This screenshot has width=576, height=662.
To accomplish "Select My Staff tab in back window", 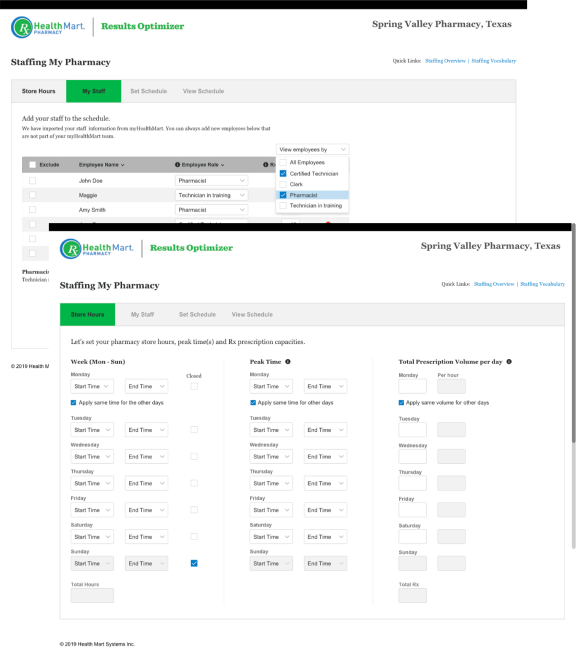I will [94, 91].
